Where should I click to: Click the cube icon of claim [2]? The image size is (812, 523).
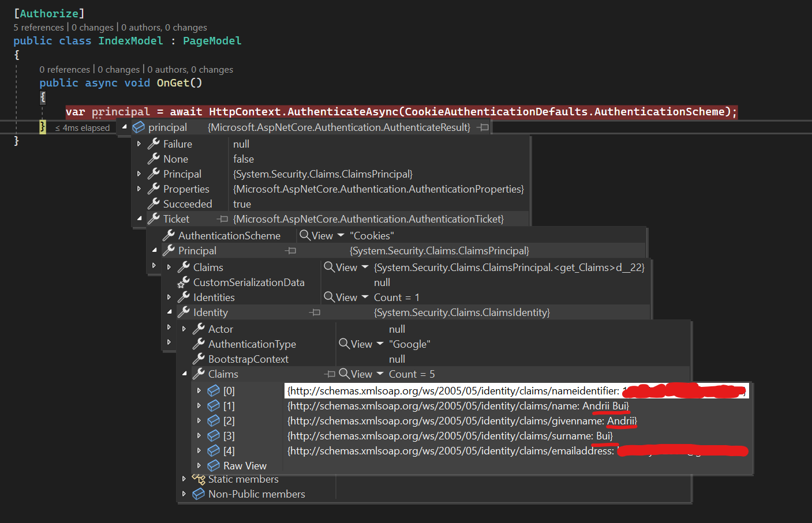[214, 420]
